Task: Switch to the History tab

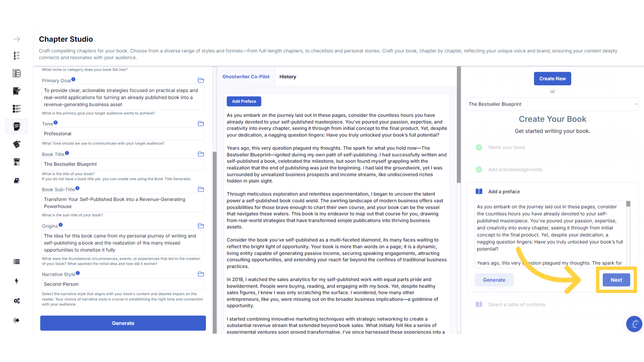Action: pyautogui.click(x=288, y=77)
